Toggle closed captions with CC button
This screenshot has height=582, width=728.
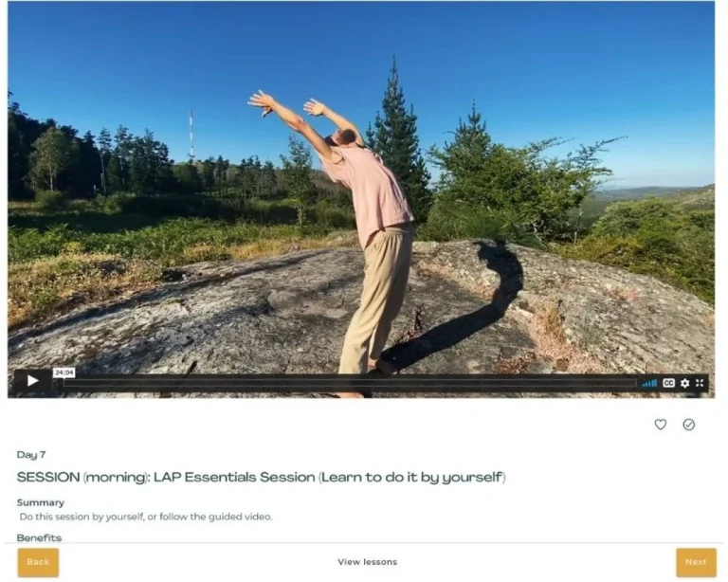(668, 383)
